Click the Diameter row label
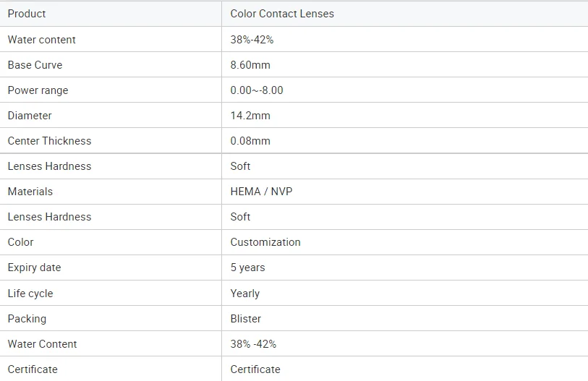Viewport: 588px width, 381px height. point(30,116)
